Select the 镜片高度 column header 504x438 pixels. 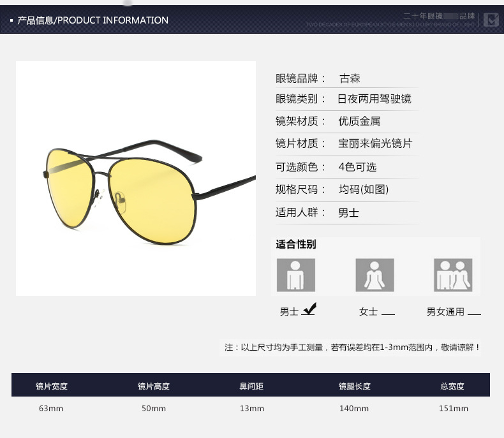pos(154,386)
